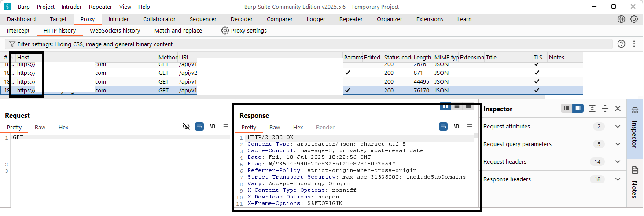
Task: Open filter bar kebab options menu
Action: click(634, 44)
